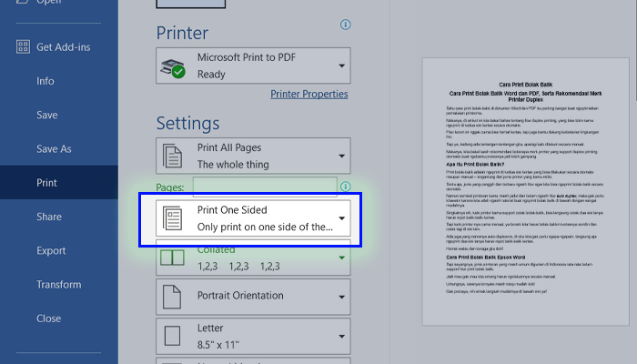Click the info icon beside Printer heading
637x364 pixels.
[345, 25]
